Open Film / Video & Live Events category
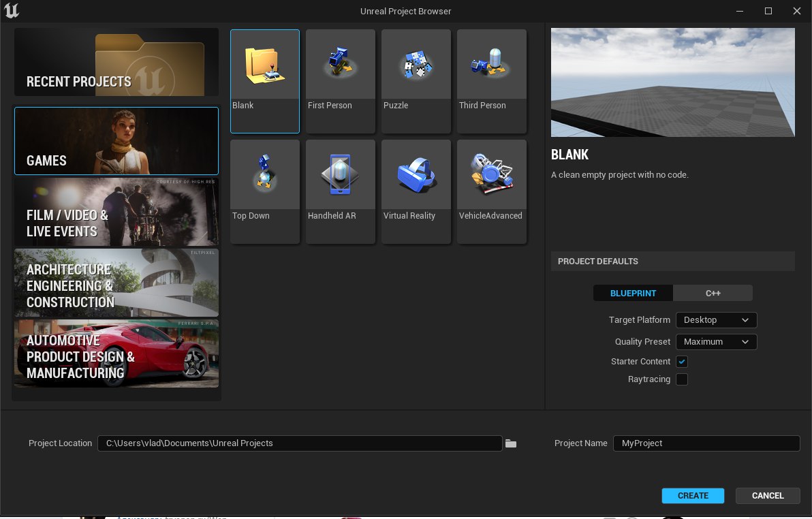Viewport: 812px width, 519px height. [116, 212]
